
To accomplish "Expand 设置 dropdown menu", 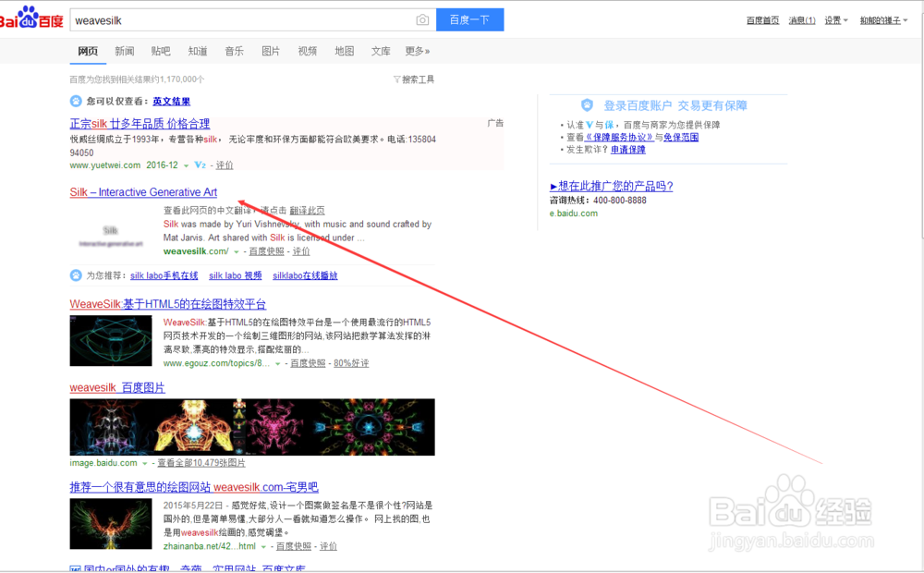I will [836, 20].
